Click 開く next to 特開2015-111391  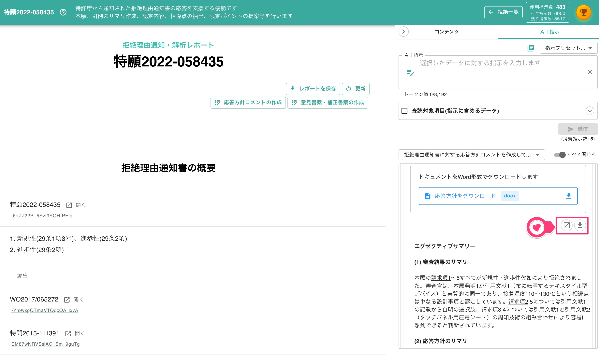pyautogui.click(x=80, y=333)
